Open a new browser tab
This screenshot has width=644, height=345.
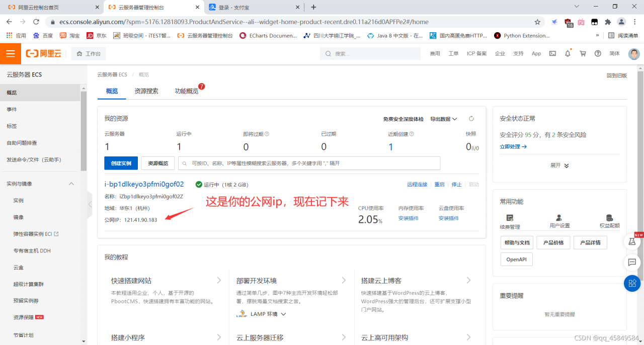click(x=313, y=7)
